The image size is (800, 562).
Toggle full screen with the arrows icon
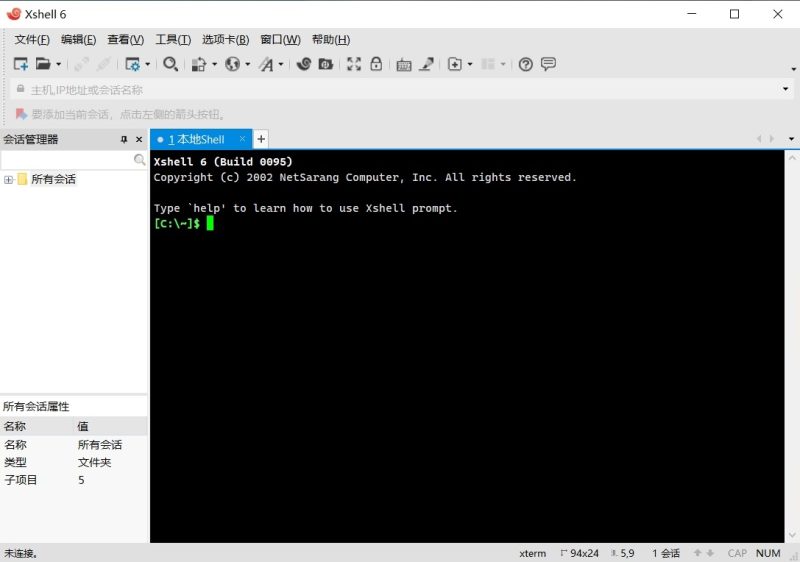pyautogui.click(x=354, y=64)
